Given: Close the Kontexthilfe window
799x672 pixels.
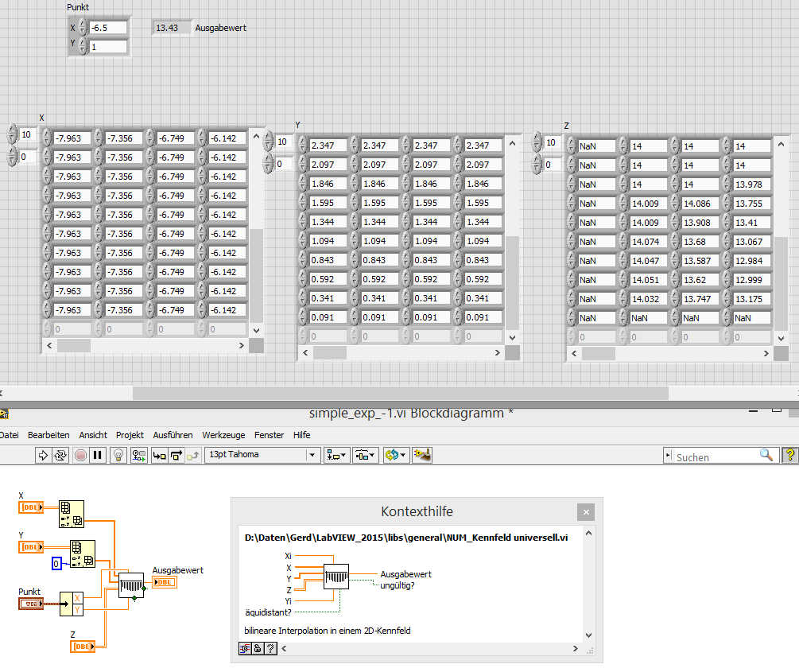Looking at the screenshot, I should (x=585, y=512).
